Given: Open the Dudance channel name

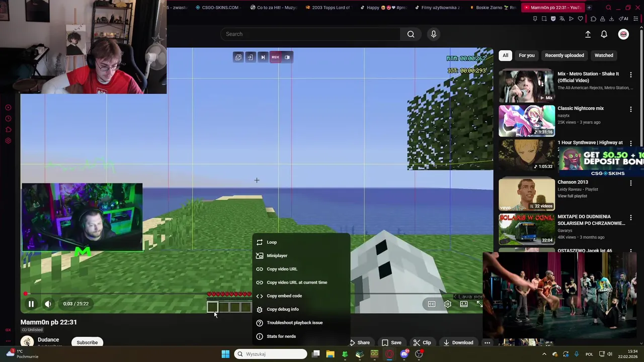Looking at the screenshot, I should click(48, 340).
